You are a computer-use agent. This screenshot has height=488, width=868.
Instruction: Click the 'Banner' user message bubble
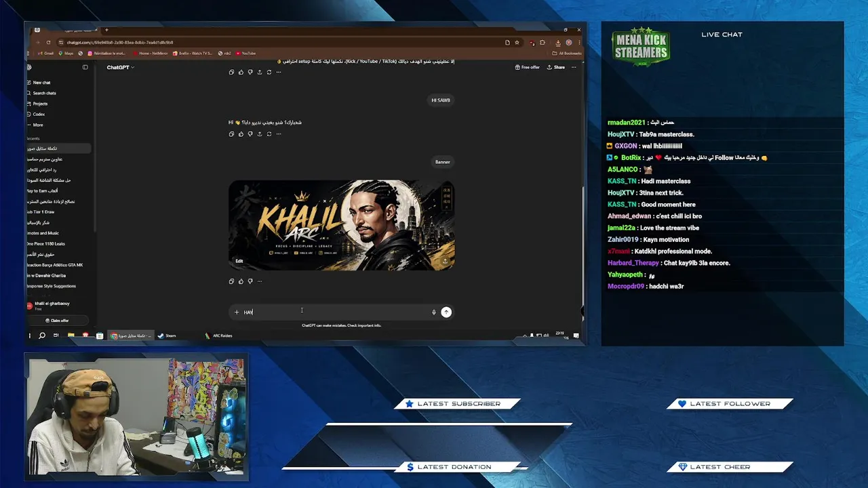tap(443, 162)
